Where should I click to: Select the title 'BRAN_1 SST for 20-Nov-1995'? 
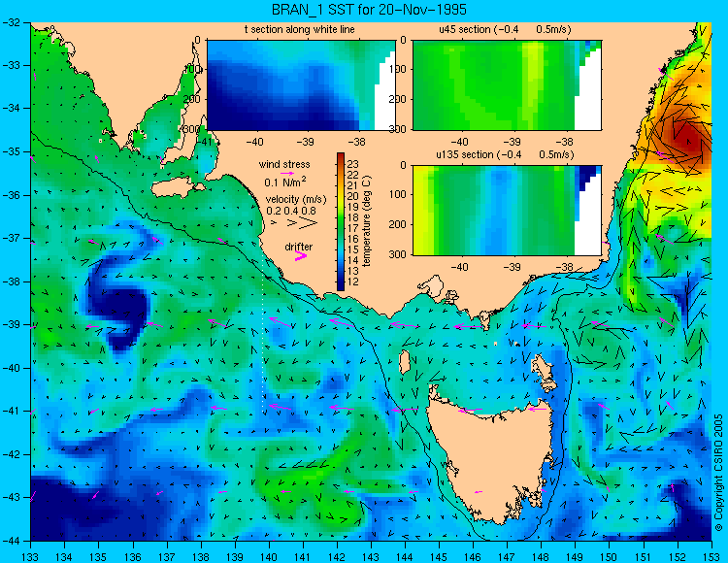(369, 10)
